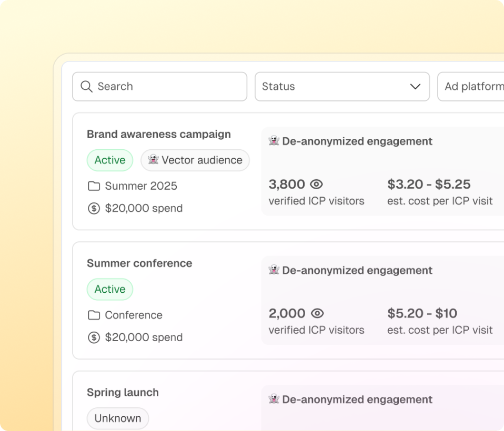
Task: Click De-anonymized engagement heading in Spring launch card
Action: (357, 399)
